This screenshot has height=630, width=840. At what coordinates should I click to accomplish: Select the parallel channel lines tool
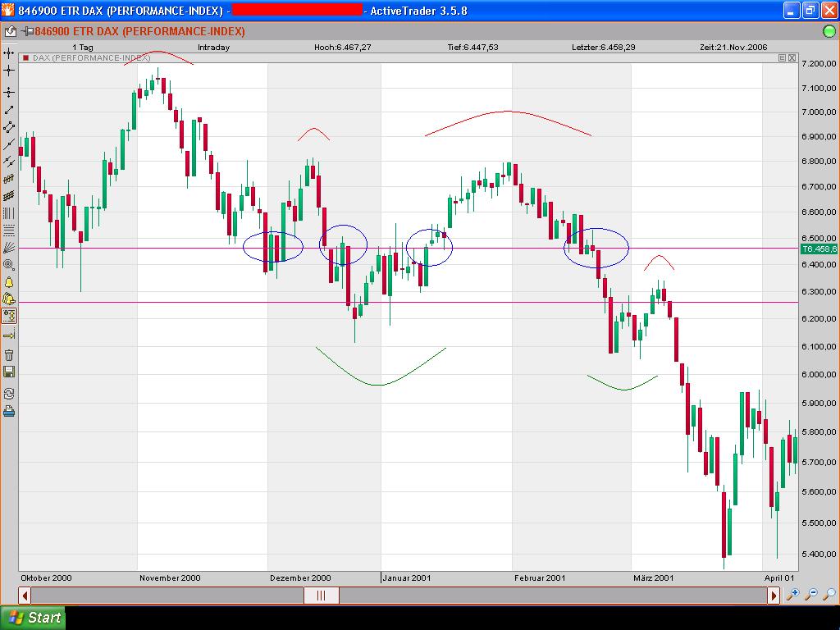(x=8, y=127)
